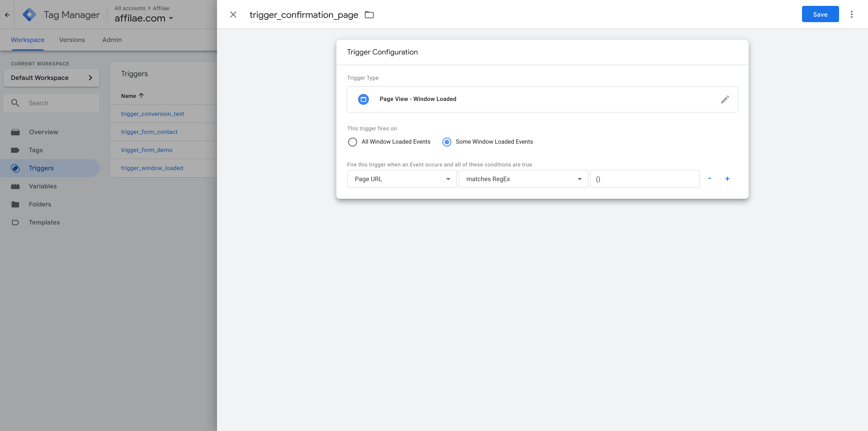This screenshot has width=868, height=431.
Task: Click the Tag Manager diamond logo
Action: pos(29,14)
